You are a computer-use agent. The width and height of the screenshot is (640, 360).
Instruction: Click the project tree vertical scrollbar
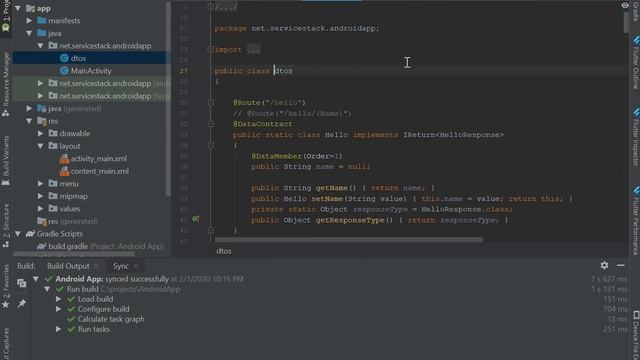168,98
